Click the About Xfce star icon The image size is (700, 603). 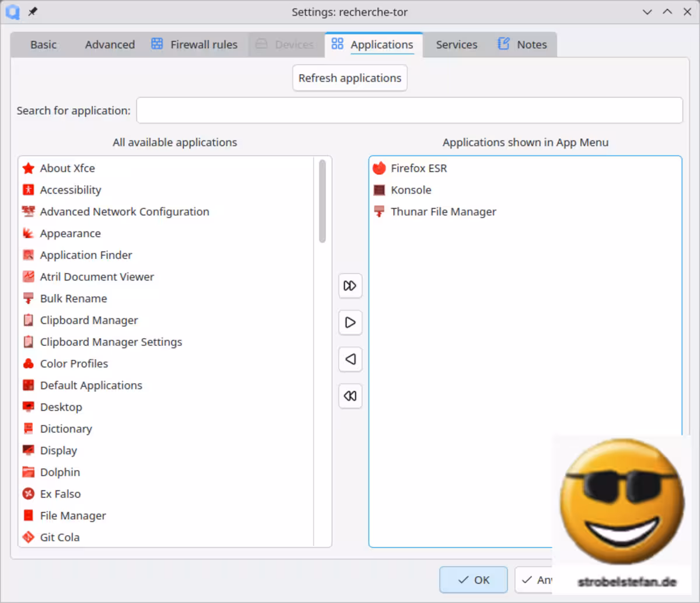(x=29, y=168)
